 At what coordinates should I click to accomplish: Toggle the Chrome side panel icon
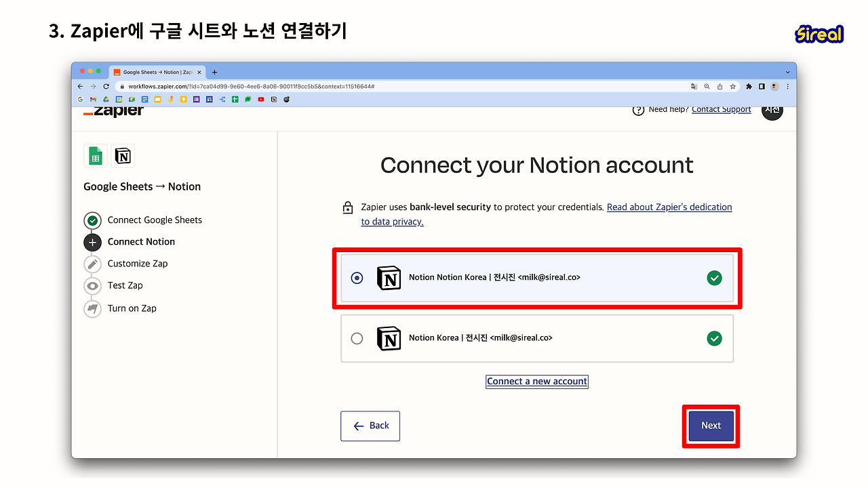[762, 86]
